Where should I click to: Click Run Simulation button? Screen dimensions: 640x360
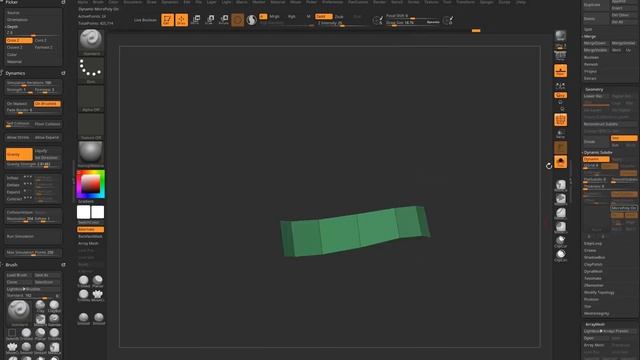[x=33, y=236]
